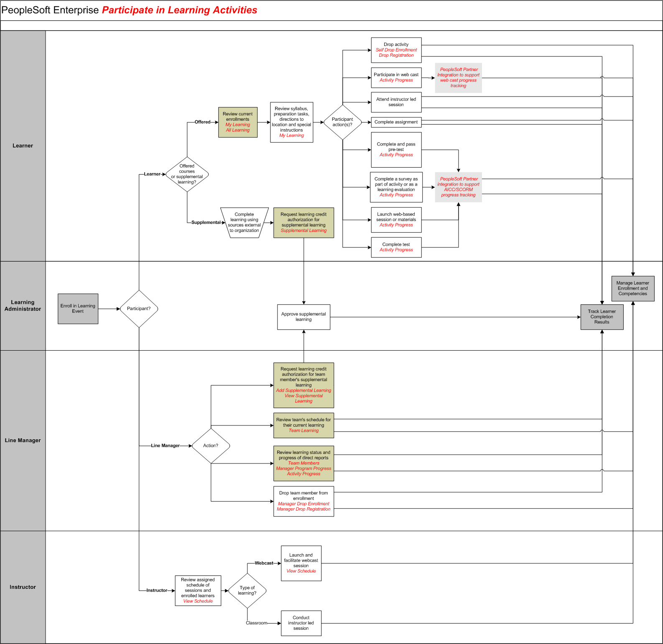This screenshot has height=644, width=663.
Task: Click the "Attend instructor led session" box
Action: tap(396, 102)
